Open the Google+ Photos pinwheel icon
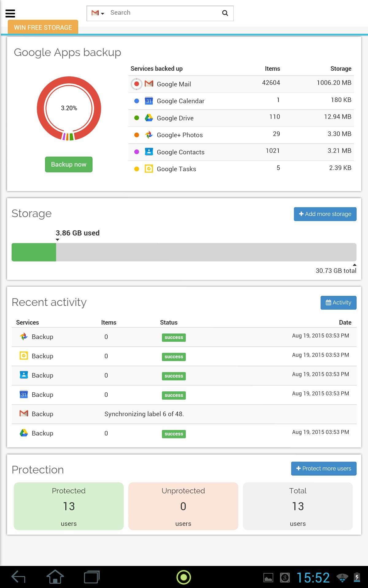 (149, 135)
